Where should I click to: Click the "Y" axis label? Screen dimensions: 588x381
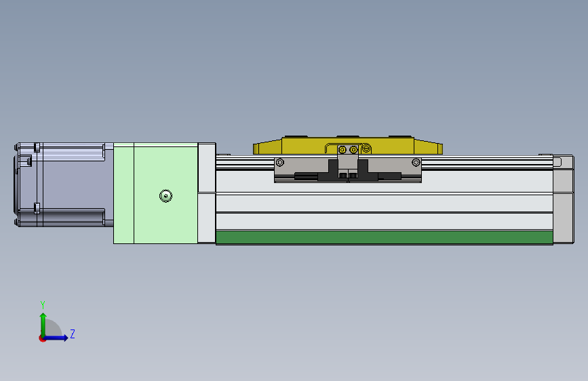pyautogui.click(x=43, y=305)
